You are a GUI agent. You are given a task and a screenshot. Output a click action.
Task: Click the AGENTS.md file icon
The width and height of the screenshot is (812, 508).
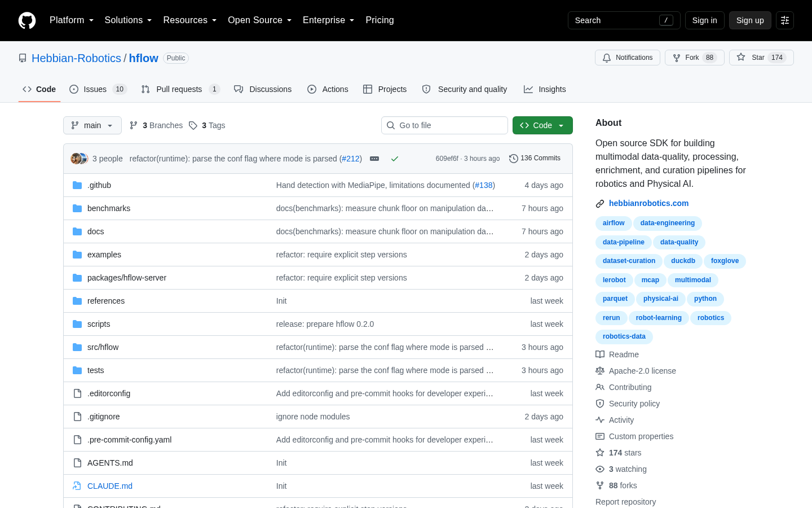77,463
